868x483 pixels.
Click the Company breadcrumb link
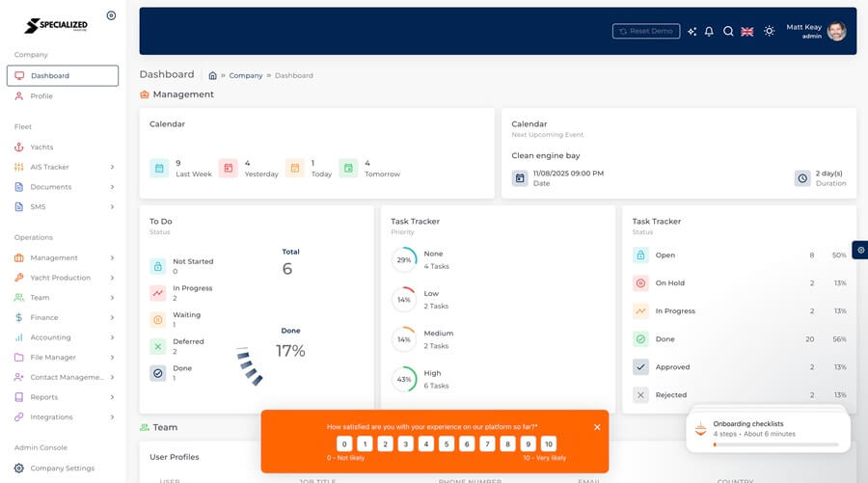click(x=245, y=75)
